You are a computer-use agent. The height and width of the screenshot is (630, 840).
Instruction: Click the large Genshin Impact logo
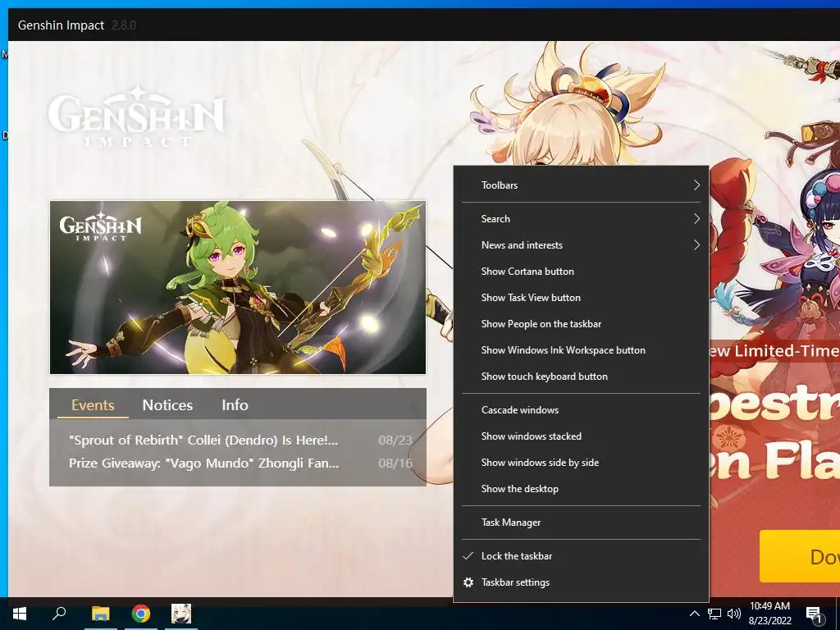(137, 116)
